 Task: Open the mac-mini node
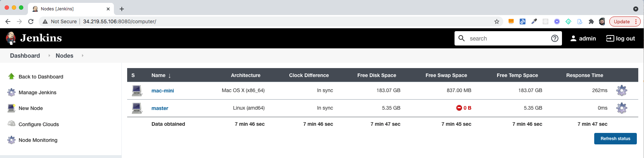pyautogui.click(x=163, y=91)
